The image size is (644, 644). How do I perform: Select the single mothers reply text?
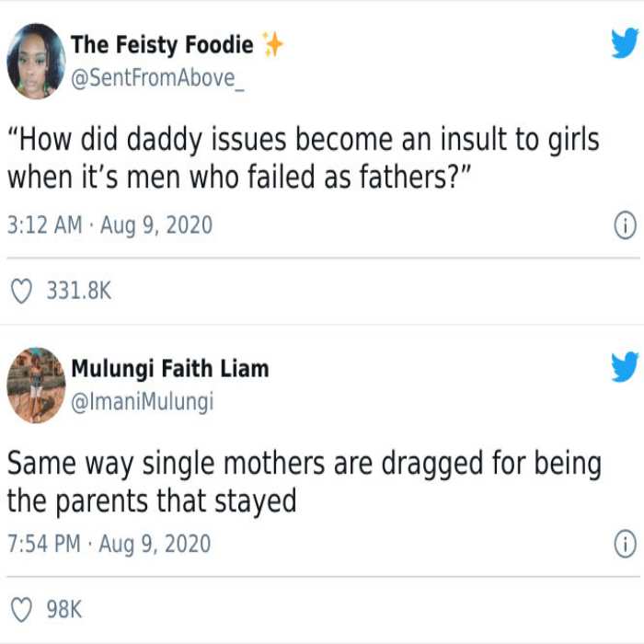pos(305,482)
